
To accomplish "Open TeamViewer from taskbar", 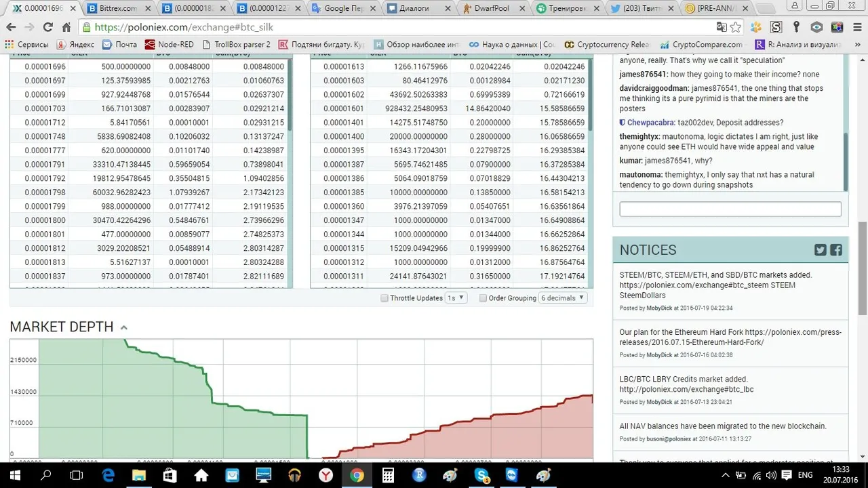I will tap(512, 475).
